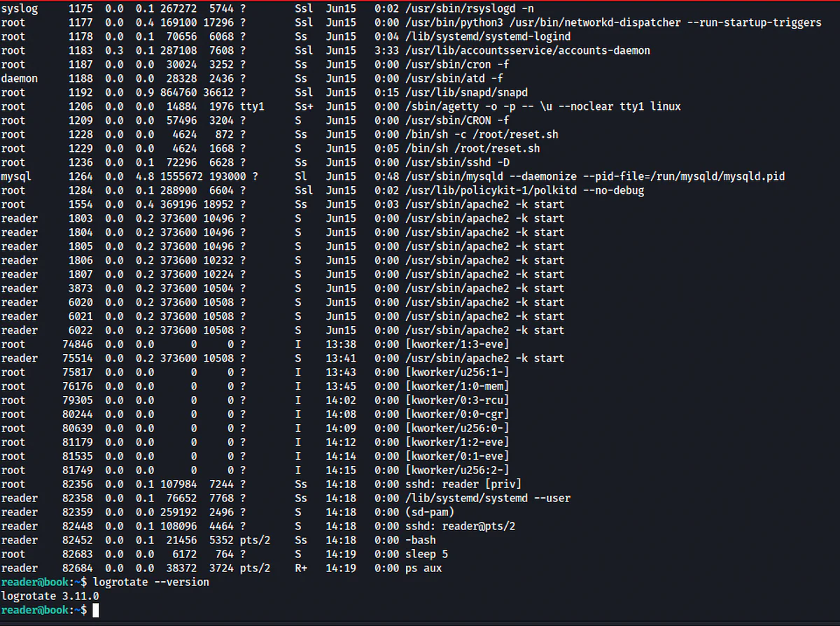
Task: Click the '193000' RSS value for mysqld
Action: click(x=227, y=176)
